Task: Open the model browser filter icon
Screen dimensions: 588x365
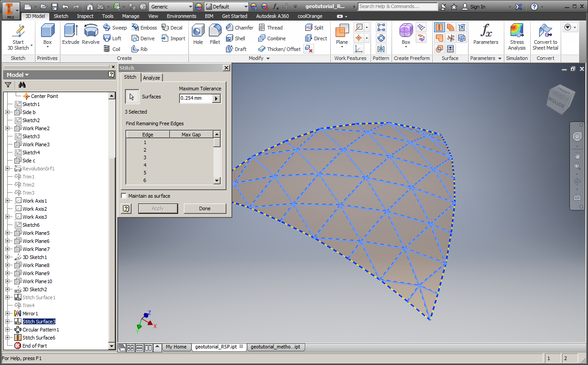Action: (8, 85)
